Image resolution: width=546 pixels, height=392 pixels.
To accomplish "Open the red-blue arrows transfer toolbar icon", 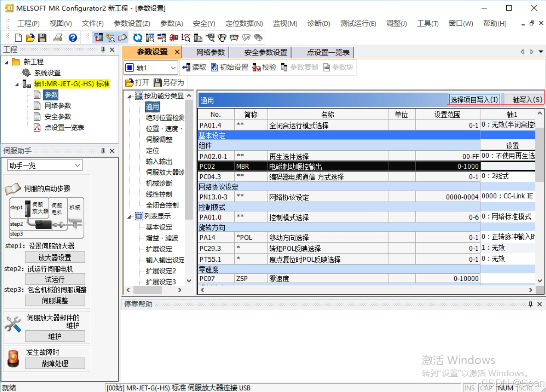I will coord(162,38).
